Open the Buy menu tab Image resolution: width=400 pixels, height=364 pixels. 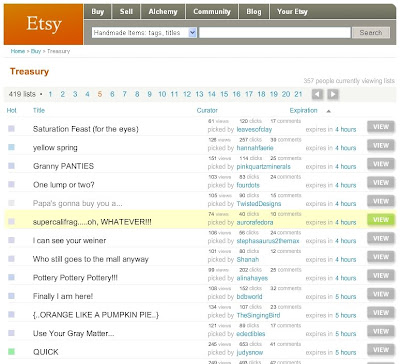click(98, 12)
